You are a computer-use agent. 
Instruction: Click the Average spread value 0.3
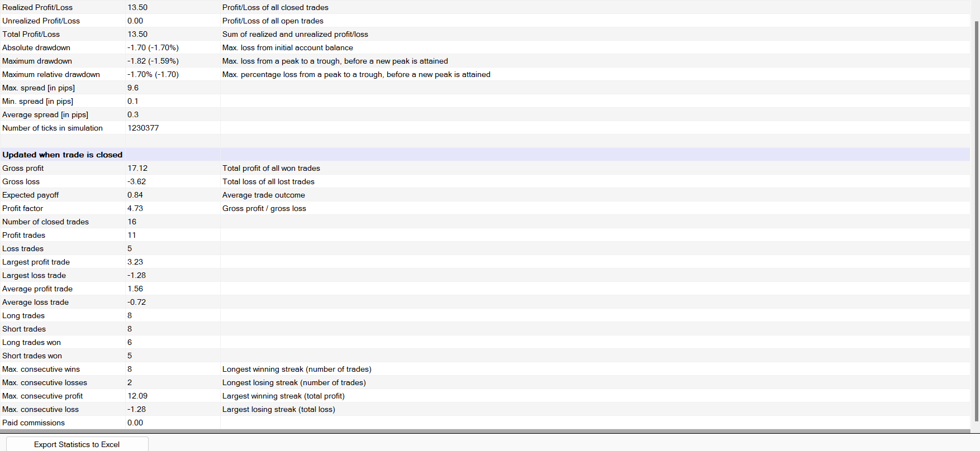133,114
